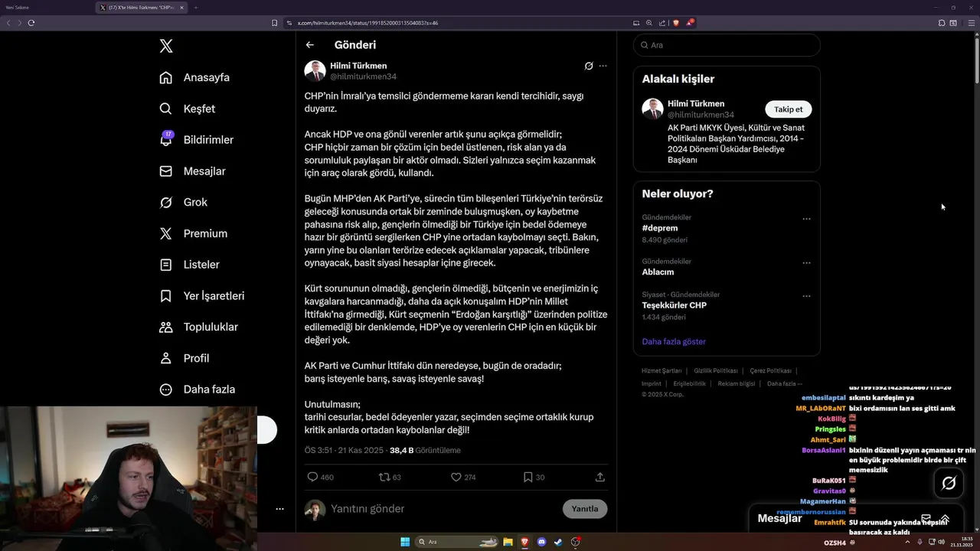The width and height of the screenshot is (980, 551).
Task: Open Premium page
Action: tap(193, 233)
